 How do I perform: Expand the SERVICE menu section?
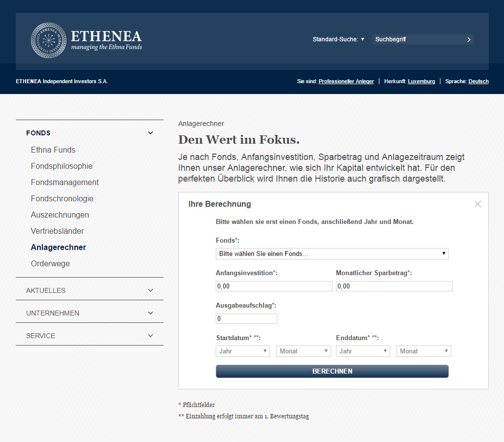[90, 336]
